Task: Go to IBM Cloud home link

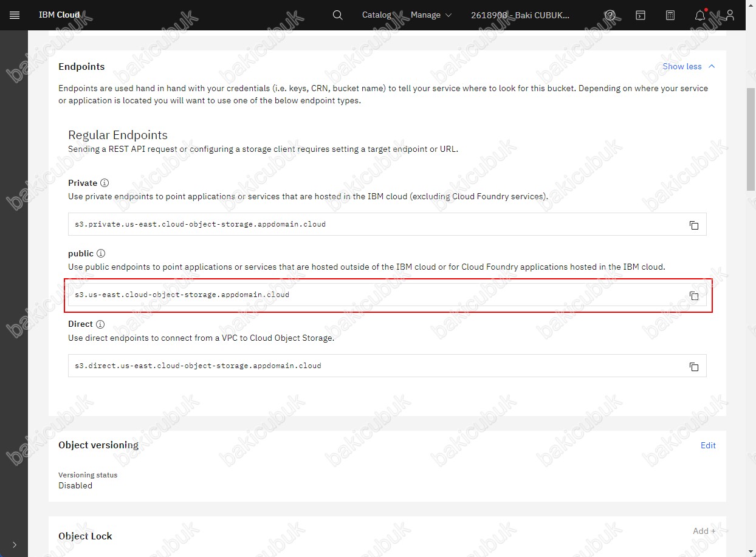Action: 60,15
